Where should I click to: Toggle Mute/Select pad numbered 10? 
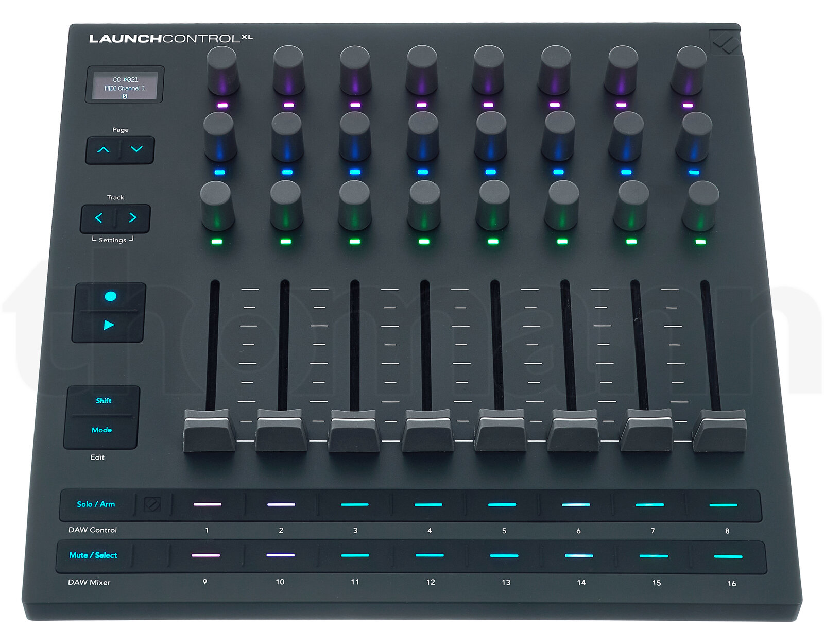tap(281, 555)
